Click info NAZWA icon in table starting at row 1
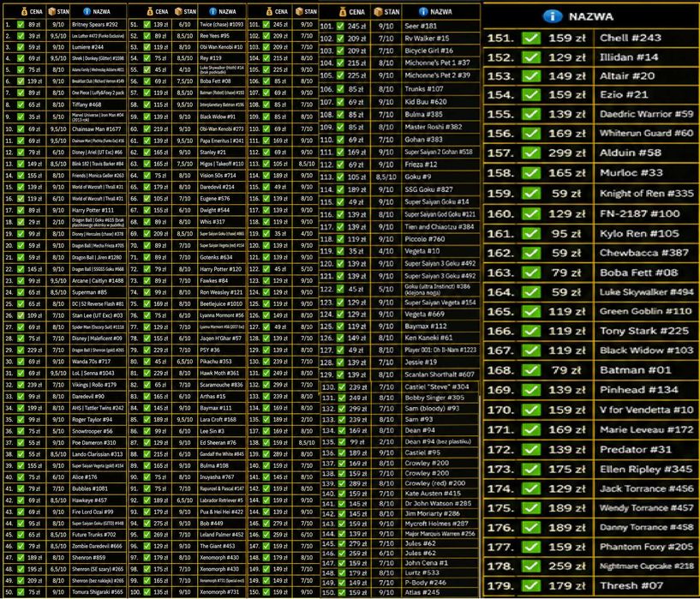 click(87, 12)
